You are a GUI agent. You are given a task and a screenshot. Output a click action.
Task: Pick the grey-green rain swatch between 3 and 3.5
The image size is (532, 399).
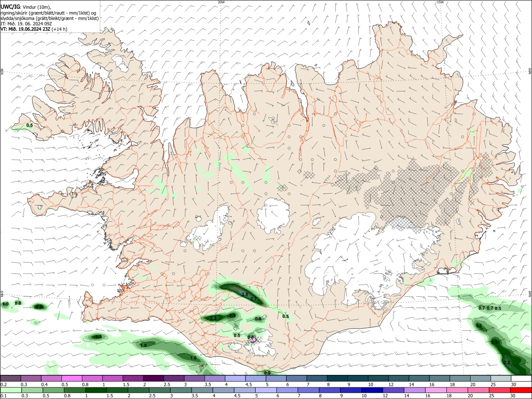181,390
